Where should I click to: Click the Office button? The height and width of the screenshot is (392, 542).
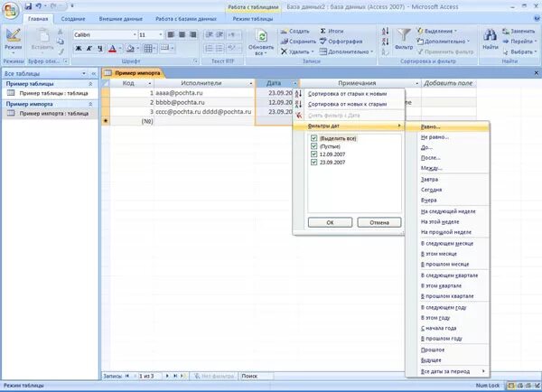point(10,10)
